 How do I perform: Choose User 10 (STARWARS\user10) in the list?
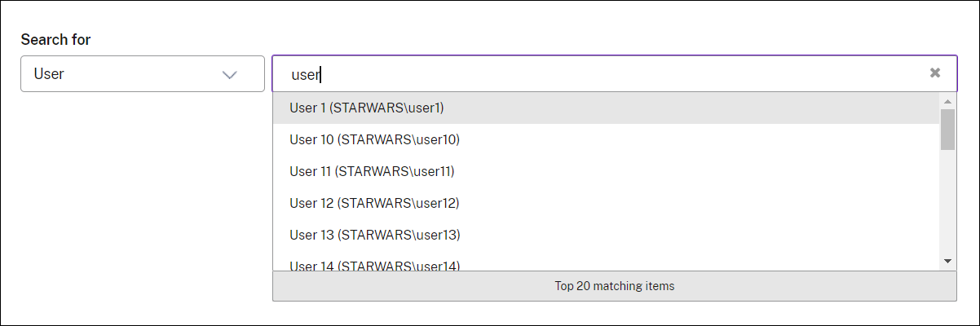[374, 139]
